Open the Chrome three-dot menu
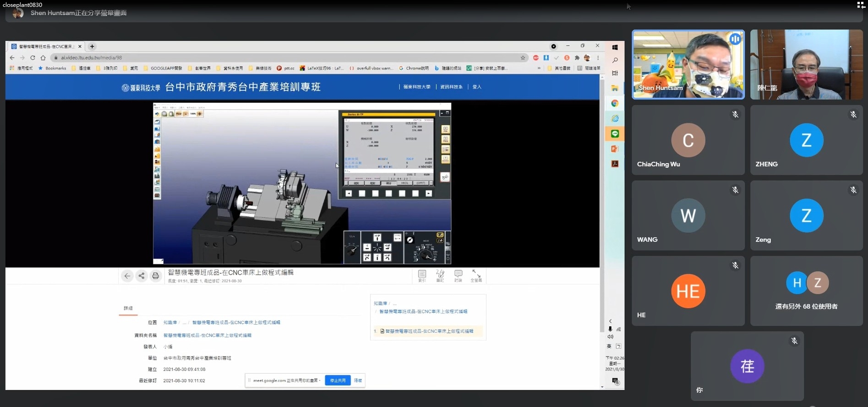Screen dimensions: 868x407 598,58
